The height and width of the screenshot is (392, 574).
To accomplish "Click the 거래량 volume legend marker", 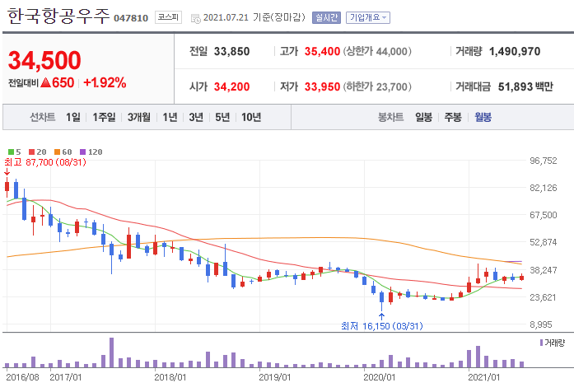I will point(541,343).
